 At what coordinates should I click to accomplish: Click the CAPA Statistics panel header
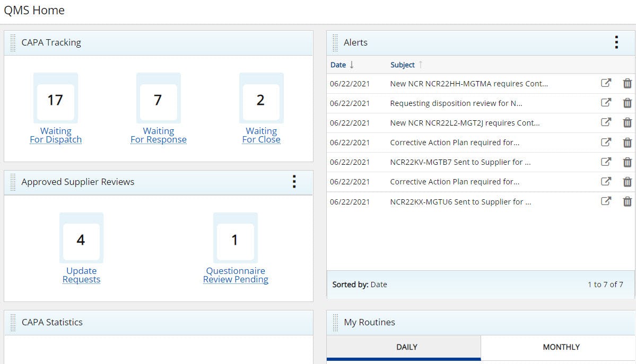click(51, 322)
